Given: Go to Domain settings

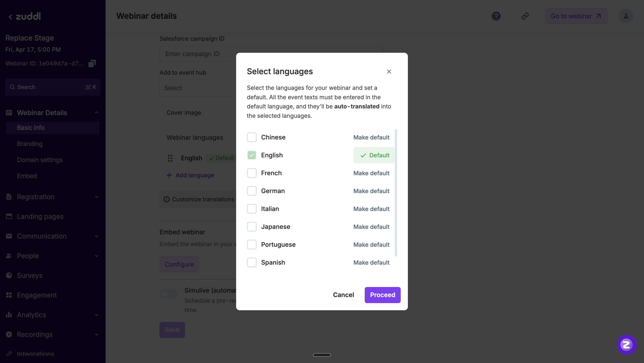Looking at the screenshot, I should (x=40, y=160).
